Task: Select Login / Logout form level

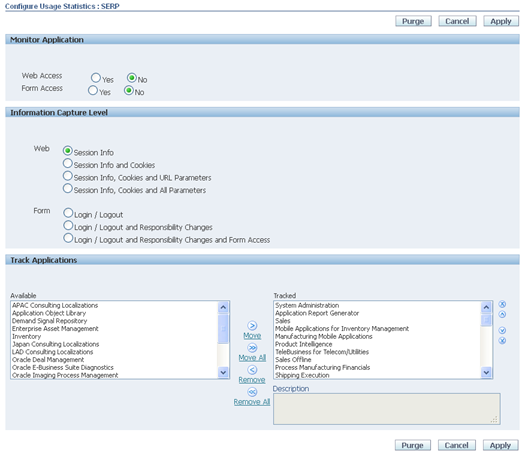Action: tap(68, 213)
